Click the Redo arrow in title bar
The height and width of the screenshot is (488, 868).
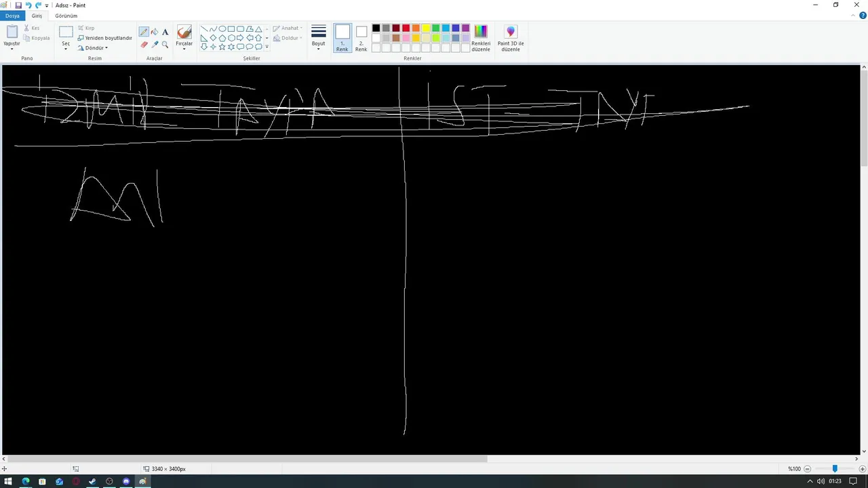point(38,5)
